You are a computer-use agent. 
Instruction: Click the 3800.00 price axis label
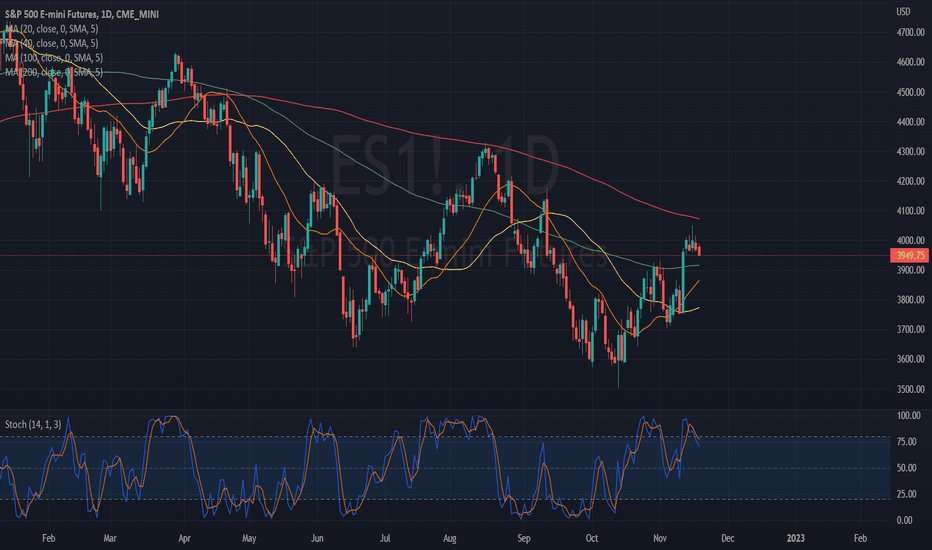point(911,300)
